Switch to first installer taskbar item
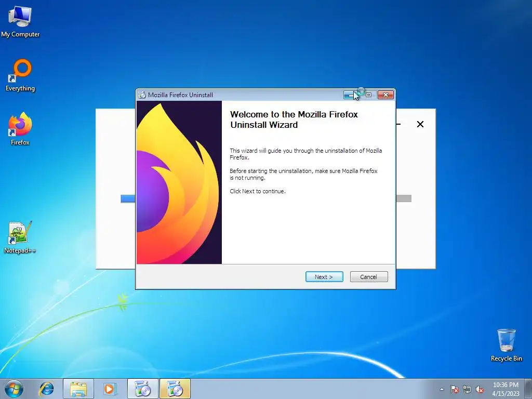The height and width of the screenshot is (399, 532). click(143, 389)
